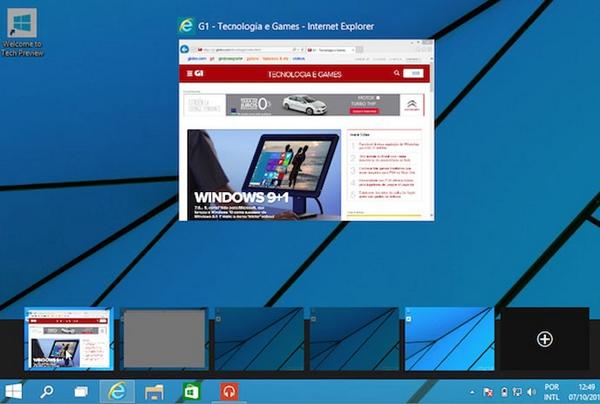Add a new virtual desktop with the plus button
The image size is (600, 404).
pyautogui.click(x=545, y=339)
